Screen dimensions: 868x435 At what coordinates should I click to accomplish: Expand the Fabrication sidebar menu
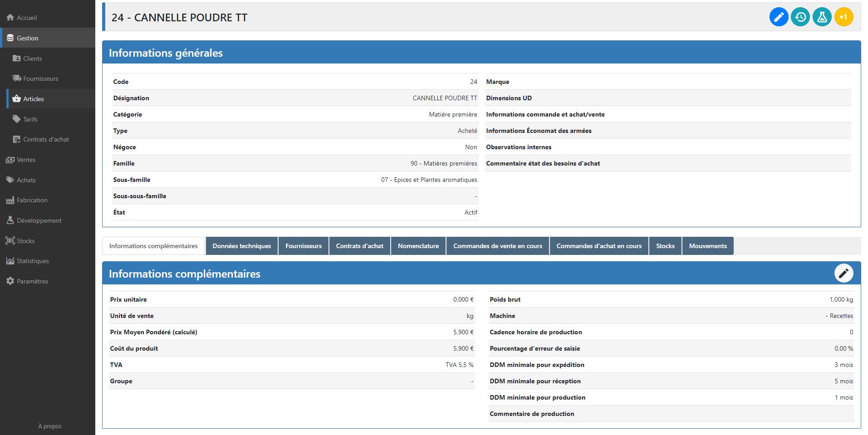[48, 200]
